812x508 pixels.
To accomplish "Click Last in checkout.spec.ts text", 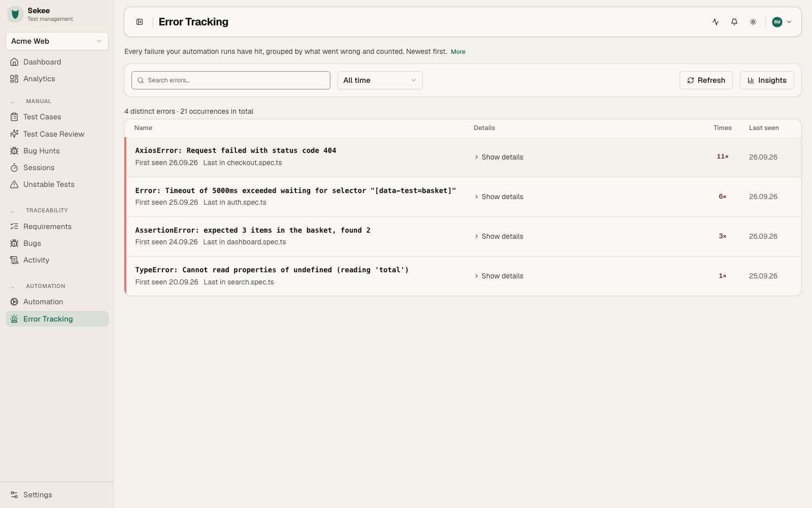I will 243,163.
